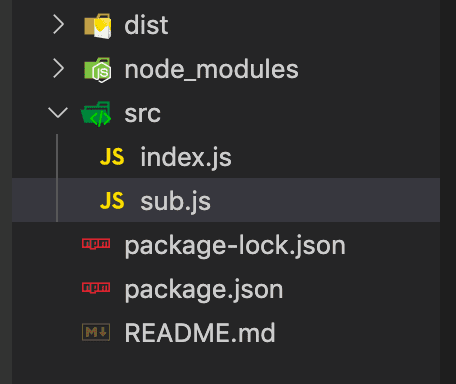This screenshot has width=456, height=384.
Task: Click the yellow dist folder icon
Action: pyautogui.click(x=98, y=26)
